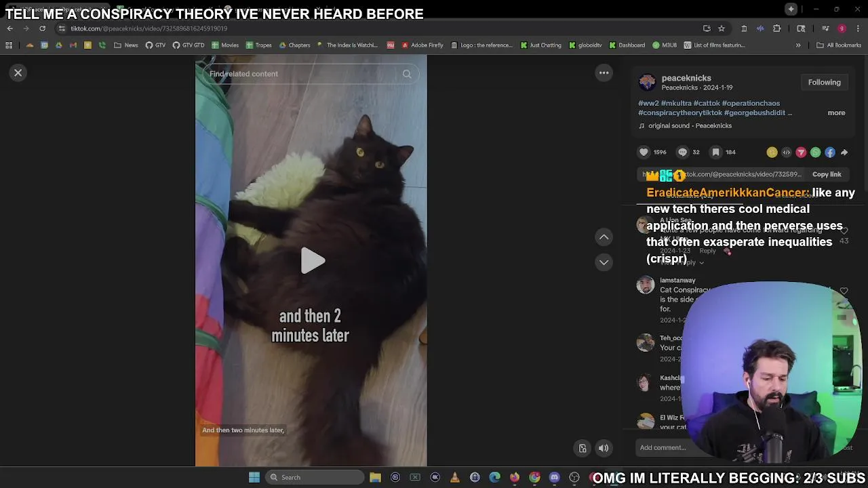This screenshot has height=488, width=868.
Task: Open the News bookmarks folder
Action: pyautogui.click(x=126, y=45)
